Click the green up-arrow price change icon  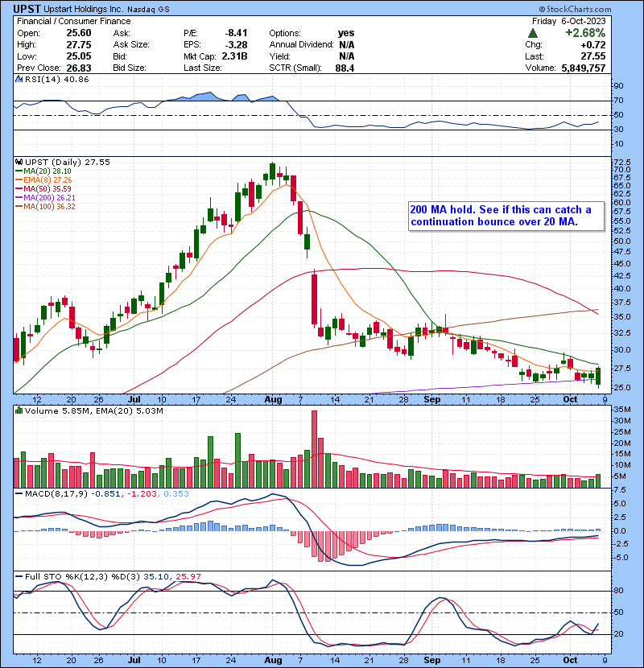tap(533, 33)
